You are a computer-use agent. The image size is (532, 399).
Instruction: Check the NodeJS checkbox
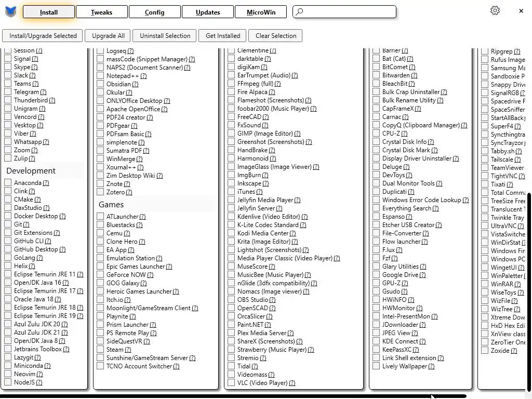8,382
